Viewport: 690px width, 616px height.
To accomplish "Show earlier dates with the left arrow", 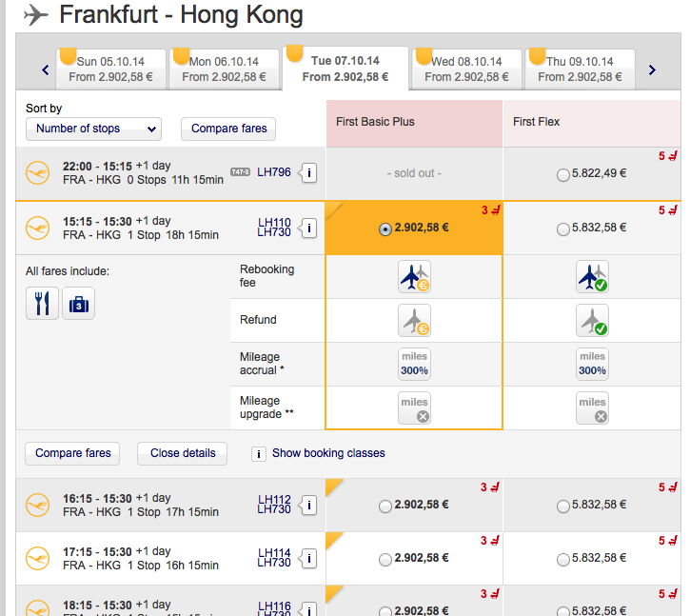I will (46, 70).
